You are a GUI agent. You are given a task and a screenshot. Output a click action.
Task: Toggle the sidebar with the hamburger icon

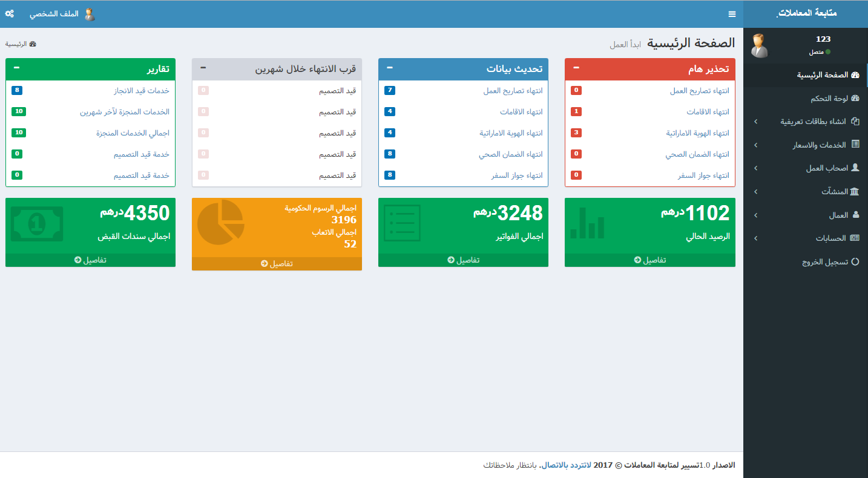click(x=732, y=14)
